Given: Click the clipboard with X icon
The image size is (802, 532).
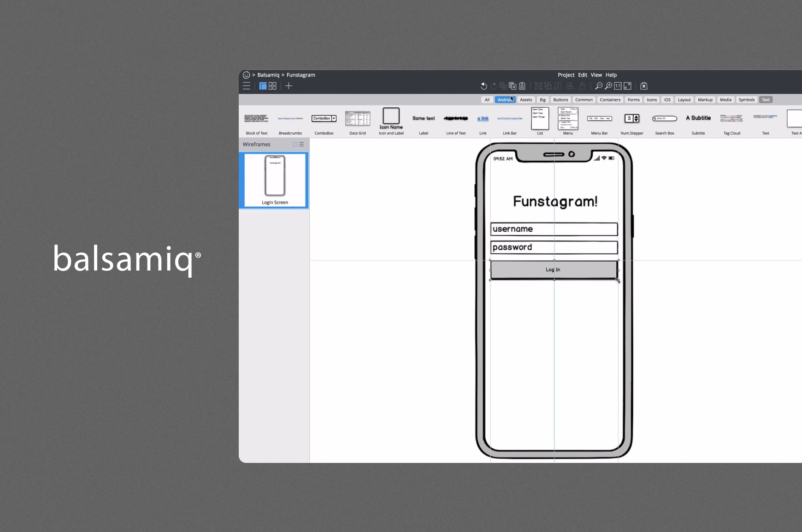Looking at the screenshot, I should tap(644, 86).
